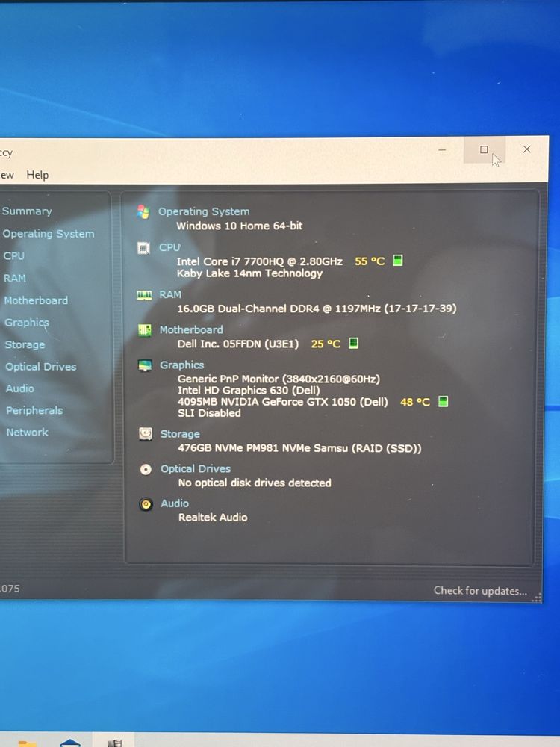
Task: Click the Storage heading in summary
Action: click(180, 434)
